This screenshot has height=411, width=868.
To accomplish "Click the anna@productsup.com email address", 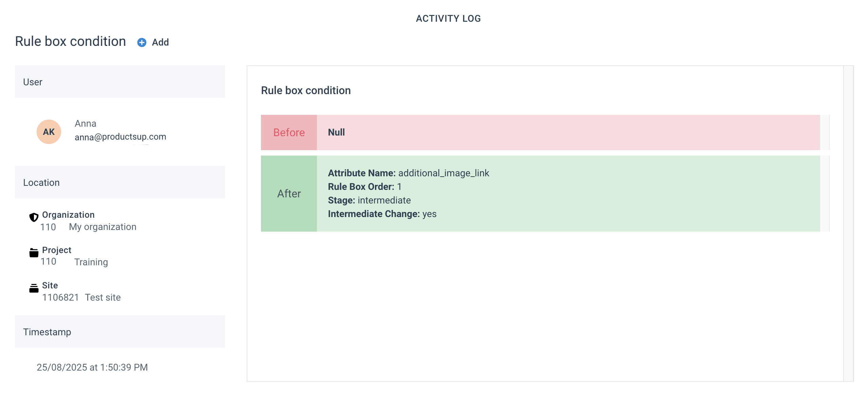I will pyautogui.click(x=120, y=137).
